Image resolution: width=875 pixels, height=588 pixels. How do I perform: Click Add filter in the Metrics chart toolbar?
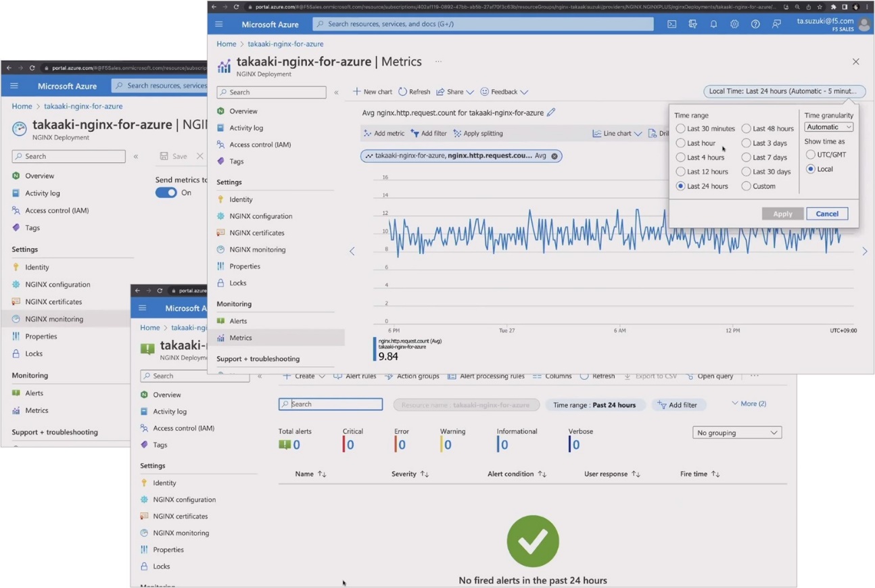(x=429, y=134)
